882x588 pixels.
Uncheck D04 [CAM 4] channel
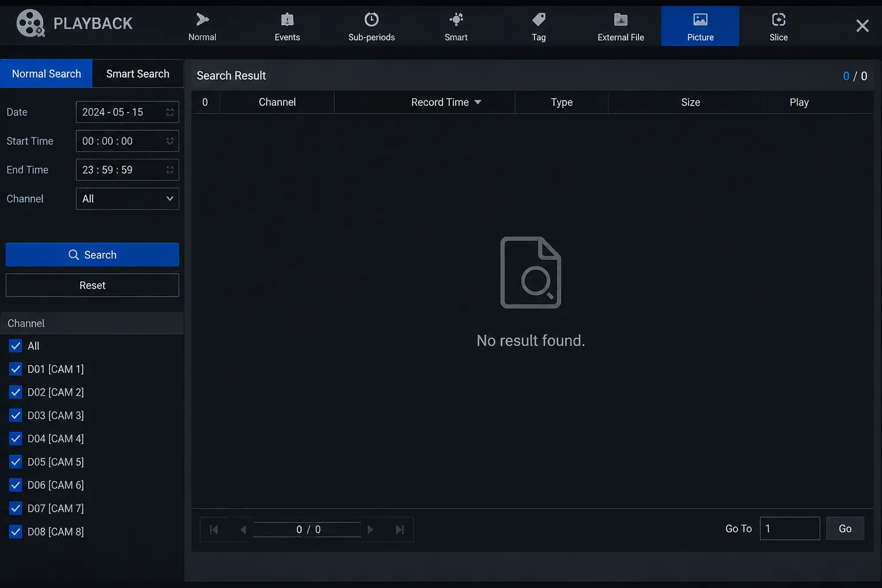click(x=16, y=439)
